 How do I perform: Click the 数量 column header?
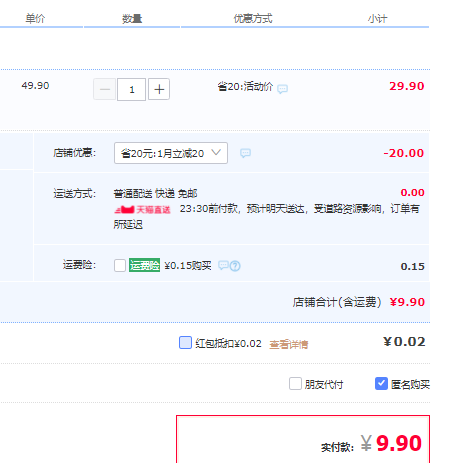click(132, 19)
